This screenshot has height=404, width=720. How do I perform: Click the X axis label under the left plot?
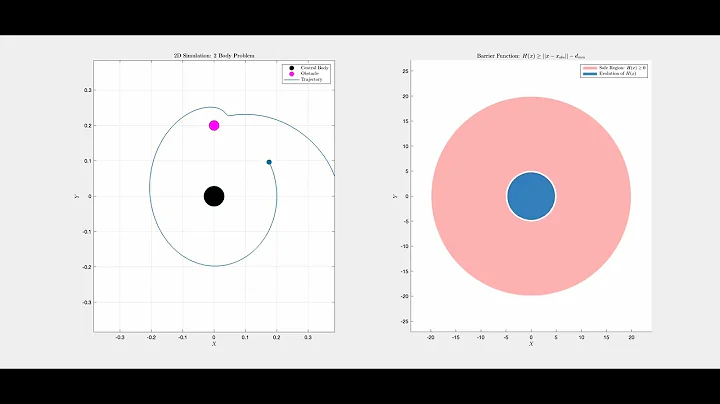pos(214,344)
